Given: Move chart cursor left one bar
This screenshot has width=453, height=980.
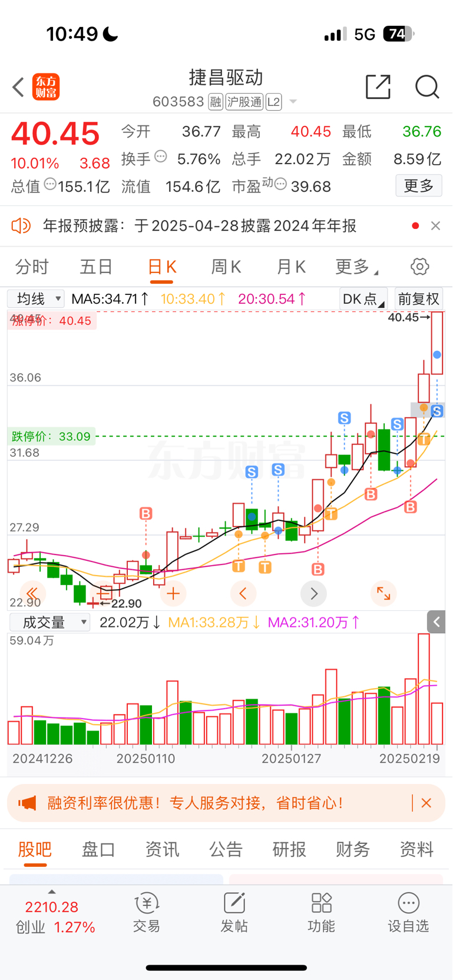Looking at the screenshot, I should (x=243, y=593).
